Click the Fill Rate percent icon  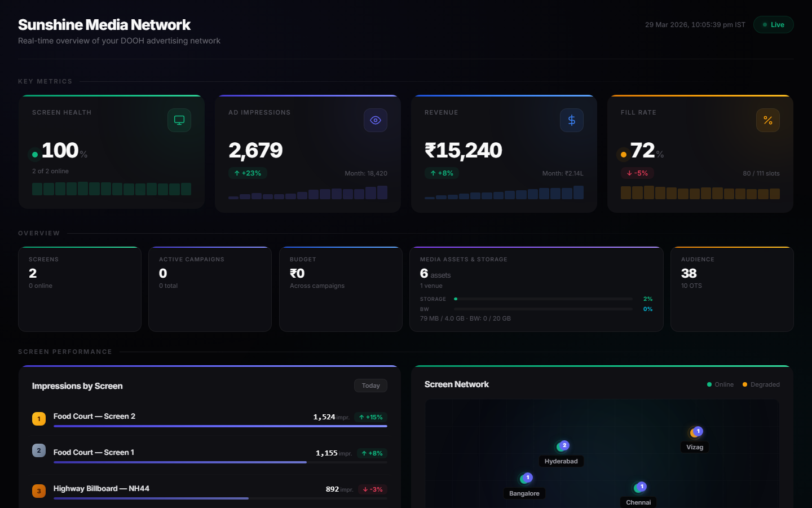coord(767,120)
